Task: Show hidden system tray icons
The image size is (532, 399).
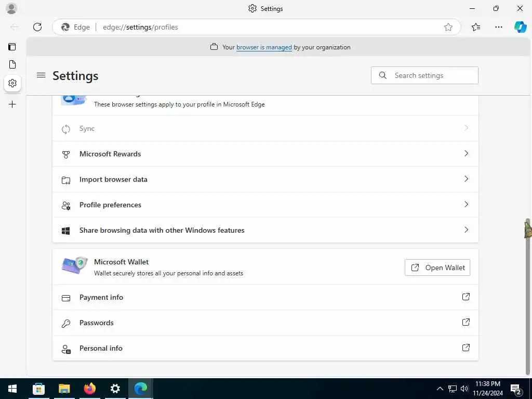Action: point(440,389)
